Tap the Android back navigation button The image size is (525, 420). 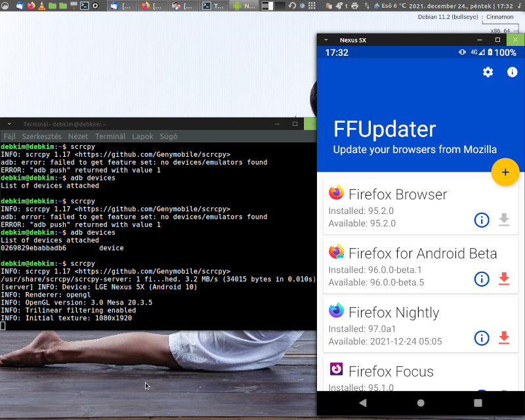tap(363, 403)
